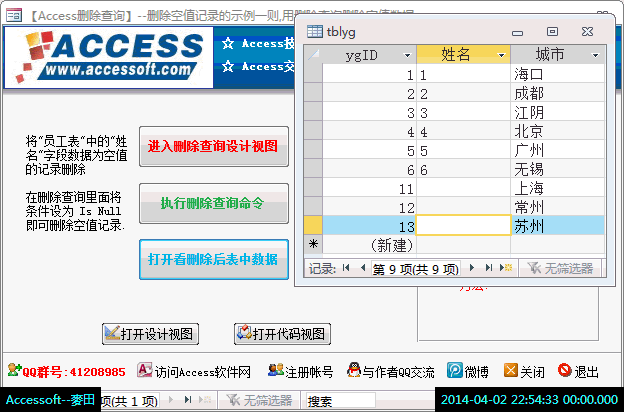Click select-all corner of tblyg datasheet
Viewport: 624px width, 412px height.
(313, 55)
